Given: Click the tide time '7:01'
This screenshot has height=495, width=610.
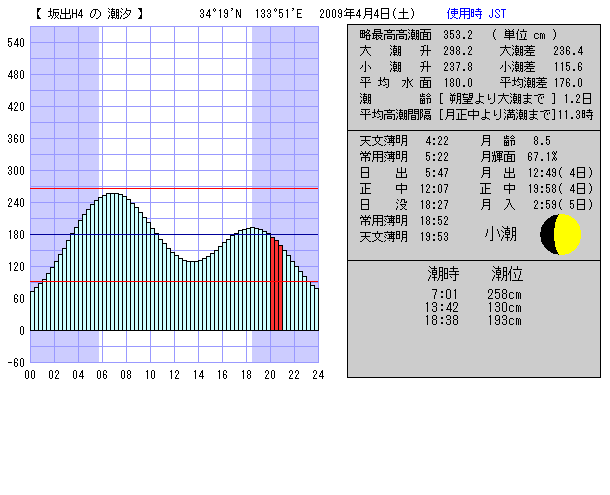Looking at the screenshot, I should point(445,294).
